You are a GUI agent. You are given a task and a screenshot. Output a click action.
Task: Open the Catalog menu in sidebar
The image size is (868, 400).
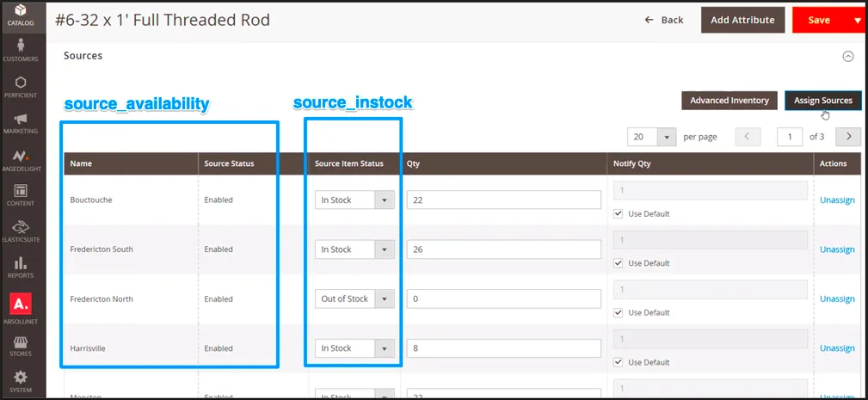pos(21,15)
